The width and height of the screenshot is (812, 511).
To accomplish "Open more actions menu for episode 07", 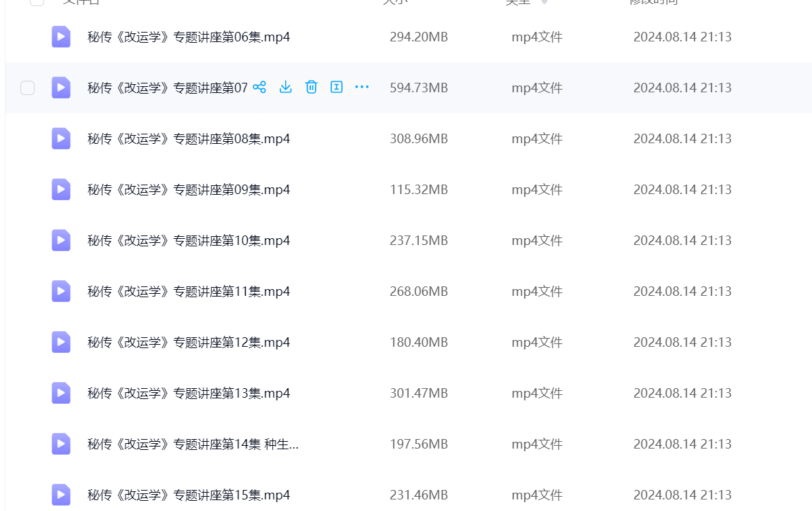I will [x=362, y=88].
